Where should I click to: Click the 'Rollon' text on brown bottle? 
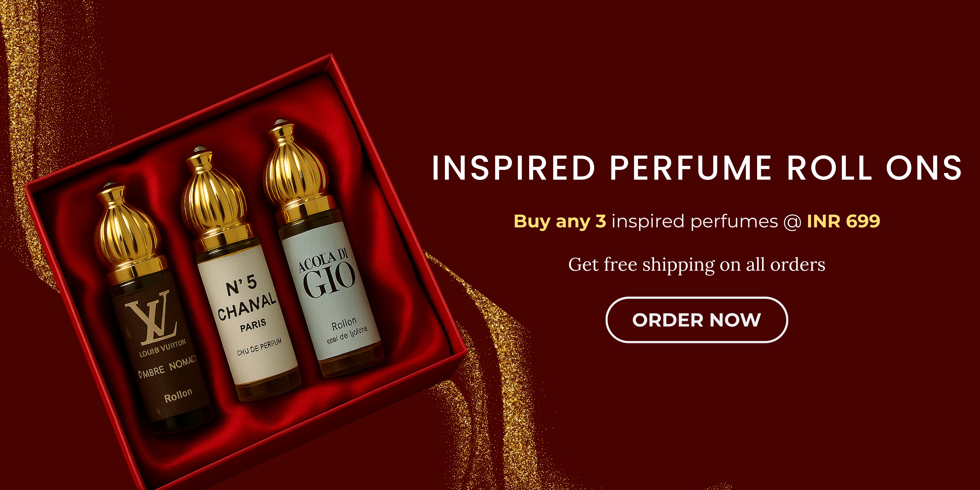pos(178,395)
